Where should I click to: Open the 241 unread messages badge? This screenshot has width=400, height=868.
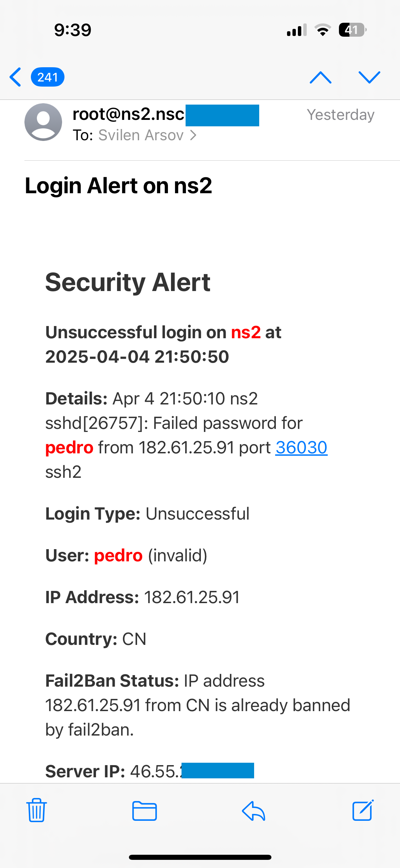point(47,77)
